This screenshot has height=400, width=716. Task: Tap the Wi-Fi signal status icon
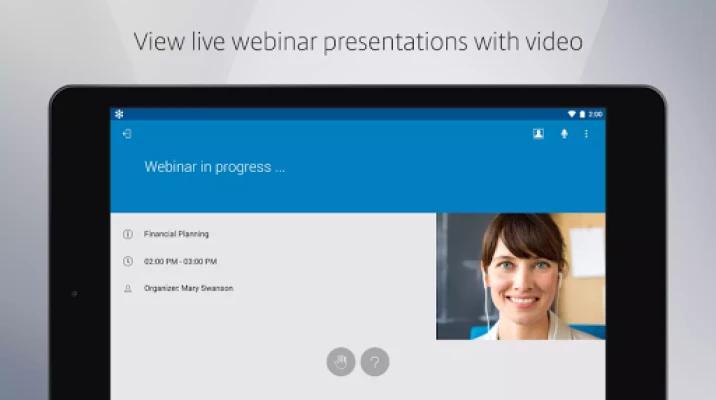click(571, 114)
